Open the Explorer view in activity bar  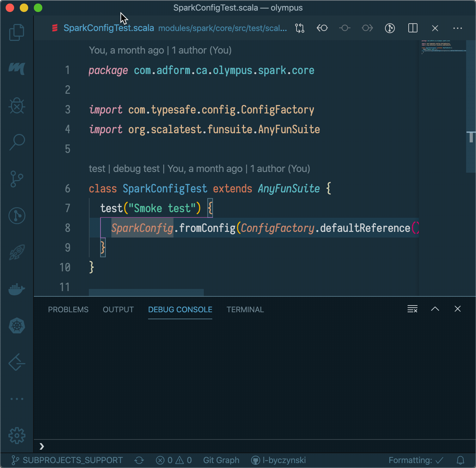17,32
